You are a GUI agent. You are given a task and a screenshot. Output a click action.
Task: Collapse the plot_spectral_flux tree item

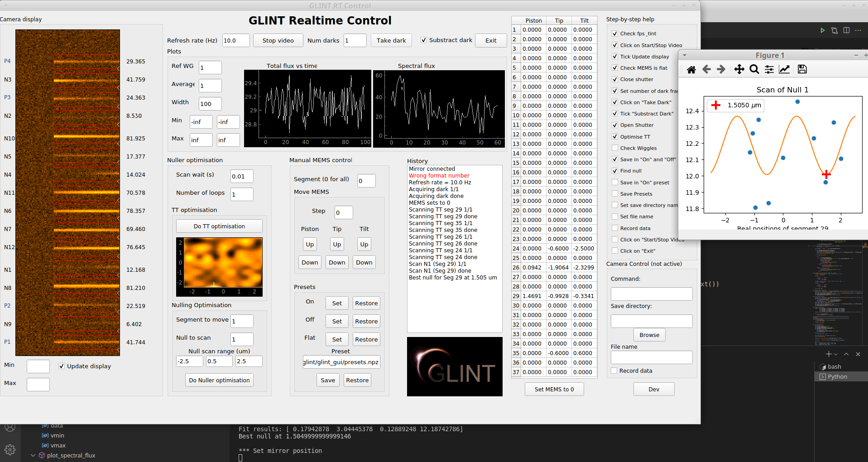[x=33, y=455]
